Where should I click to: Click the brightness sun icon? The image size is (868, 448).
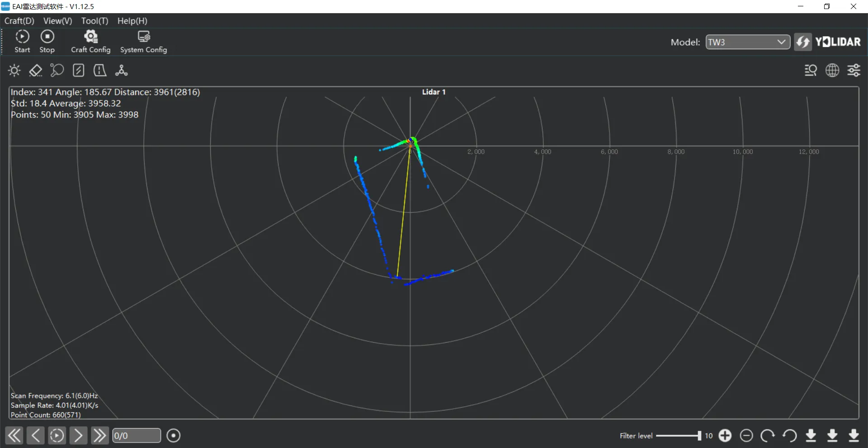coord(14,70)
